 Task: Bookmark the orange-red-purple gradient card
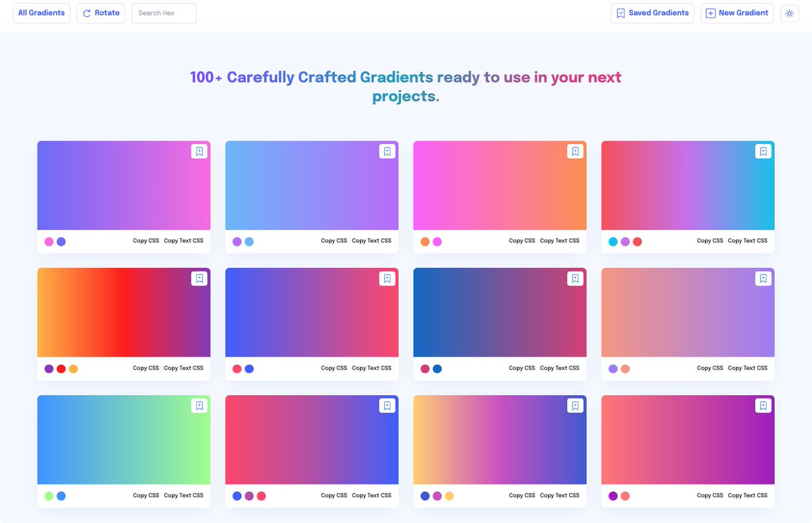[199, 278]
